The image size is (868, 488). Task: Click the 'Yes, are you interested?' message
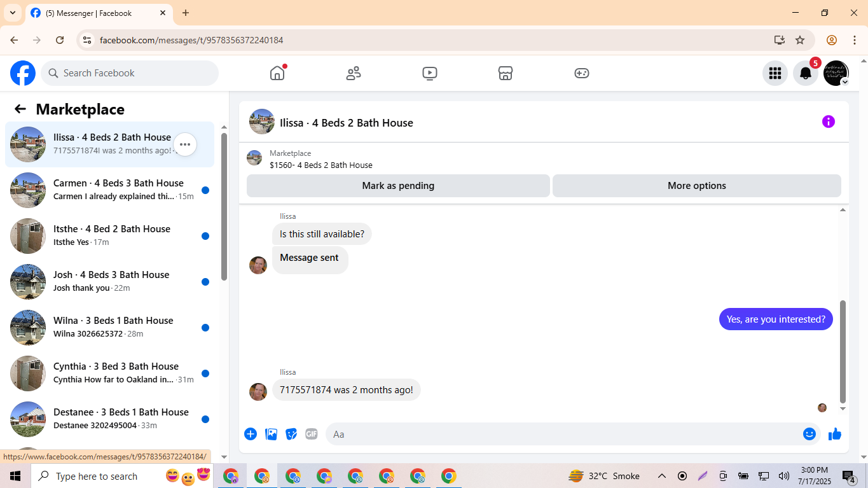(x=776, y=319)
